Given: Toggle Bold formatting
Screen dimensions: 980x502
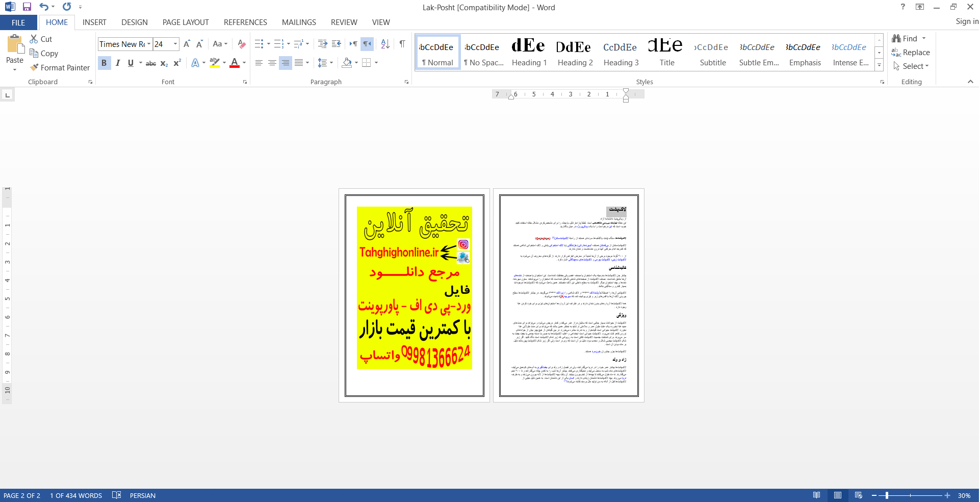Looking at the screenshot, I should [x=104, y=63].
